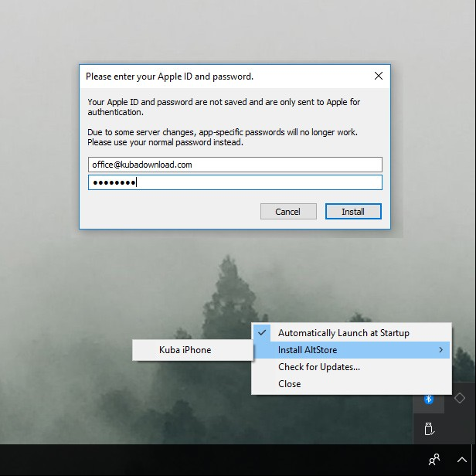This screenshot has width=476, height=476.
Task: Select Kuba iPhone device
Action: (192, 350)
